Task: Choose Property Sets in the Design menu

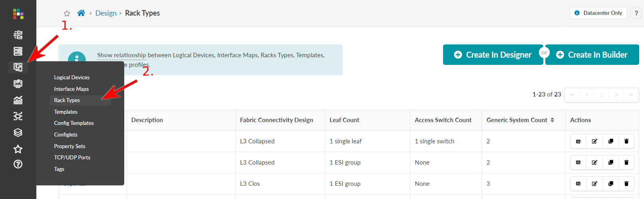Action: pos(70,146)
